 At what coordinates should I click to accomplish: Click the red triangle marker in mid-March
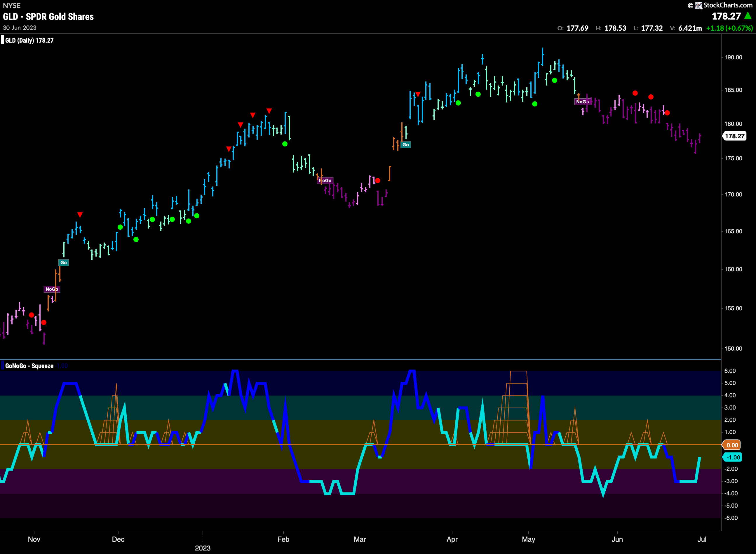tap(418, 94)
